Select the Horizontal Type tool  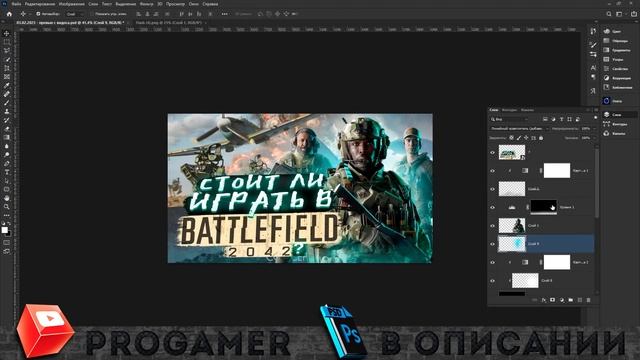click(x=7, y=172)
